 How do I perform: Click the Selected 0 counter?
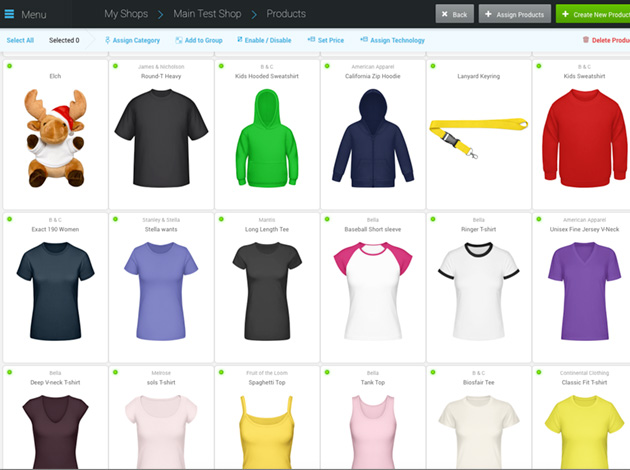64,40
